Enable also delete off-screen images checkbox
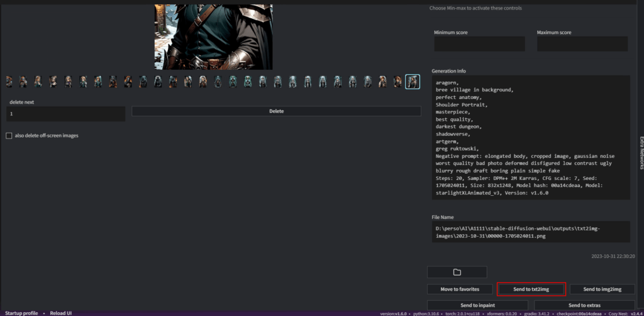644x316 pixels. point(9,135)
